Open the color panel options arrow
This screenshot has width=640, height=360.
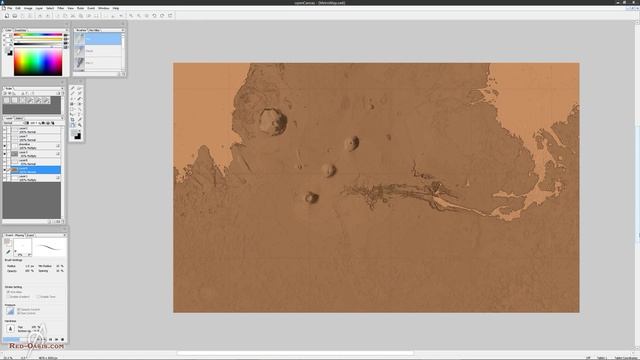coord(66,30)
